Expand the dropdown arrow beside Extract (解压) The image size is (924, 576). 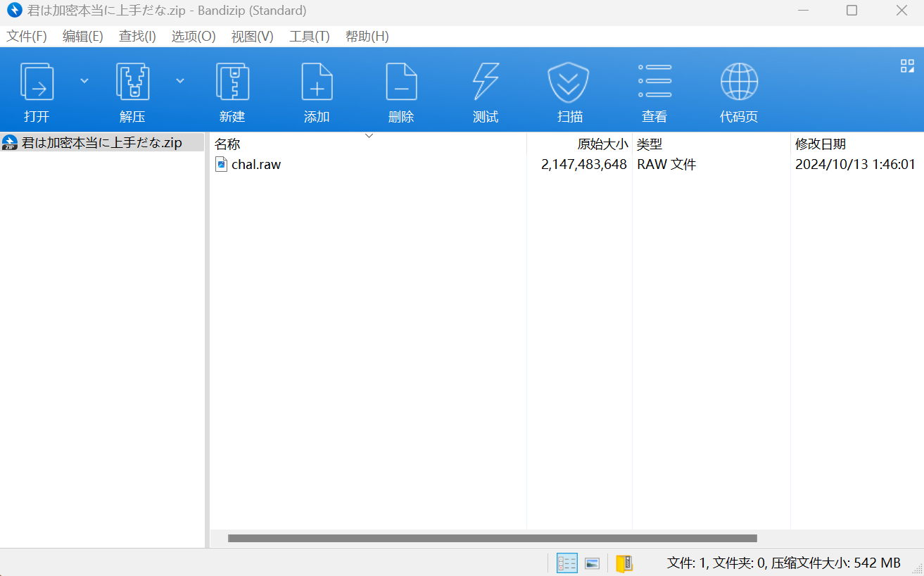[180, 81]
